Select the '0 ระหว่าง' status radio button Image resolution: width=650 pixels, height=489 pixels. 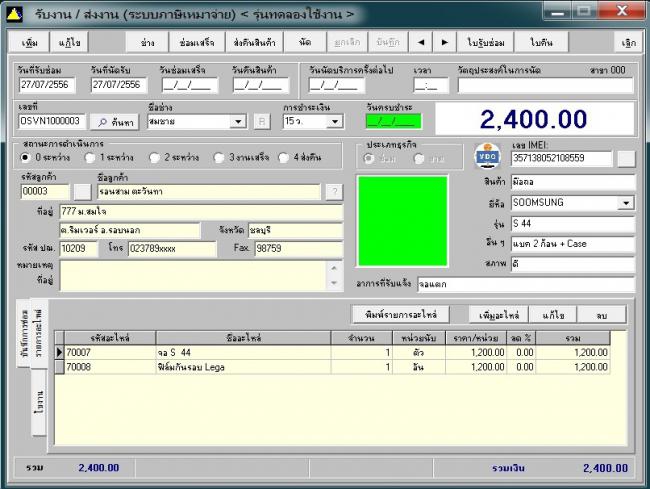(27, 157)
